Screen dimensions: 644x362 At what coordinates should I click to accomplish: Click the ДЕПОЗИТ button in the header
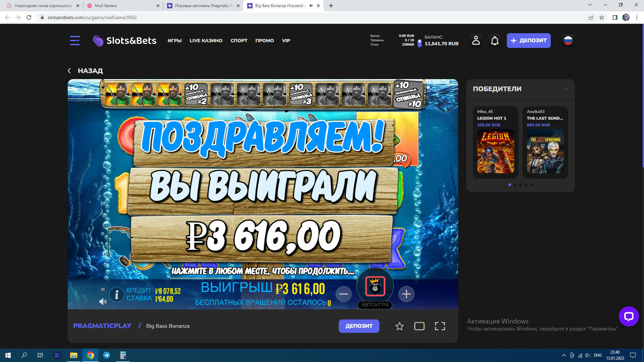[528, 41]
